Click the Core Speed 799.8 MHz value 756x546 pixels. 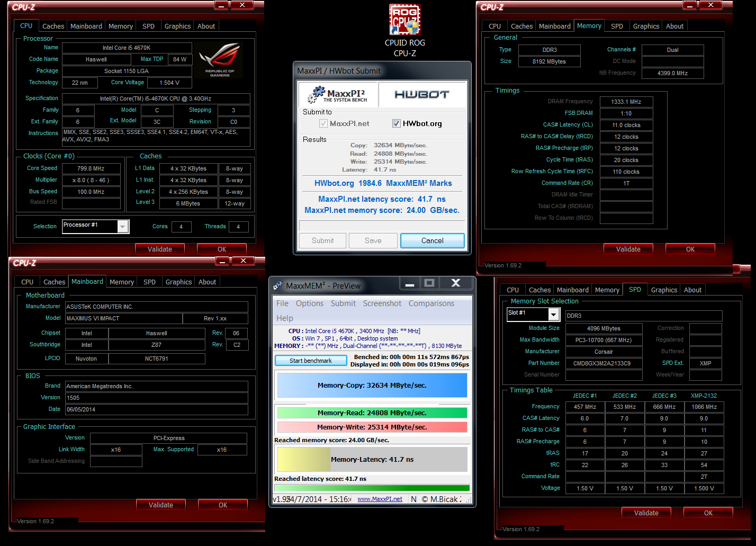(x=91, y=168)
